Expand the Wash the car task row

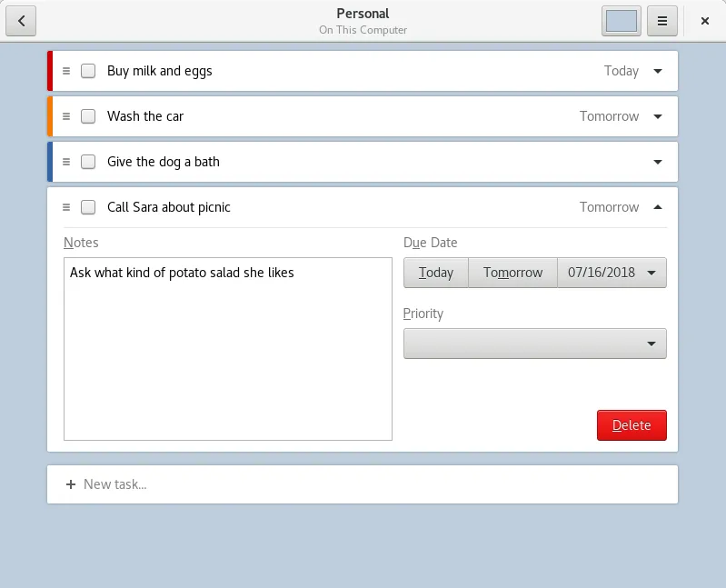point(658,116)
